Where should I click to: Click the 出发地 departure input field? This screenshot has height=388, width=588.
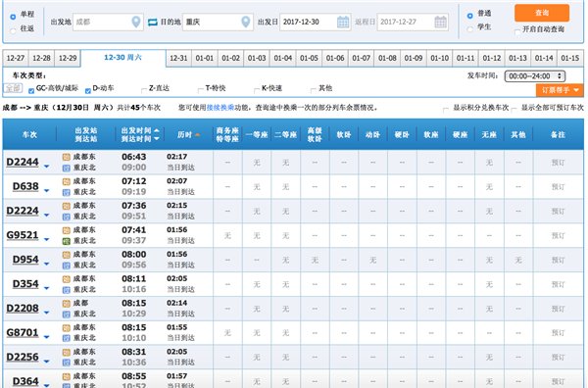108,22
